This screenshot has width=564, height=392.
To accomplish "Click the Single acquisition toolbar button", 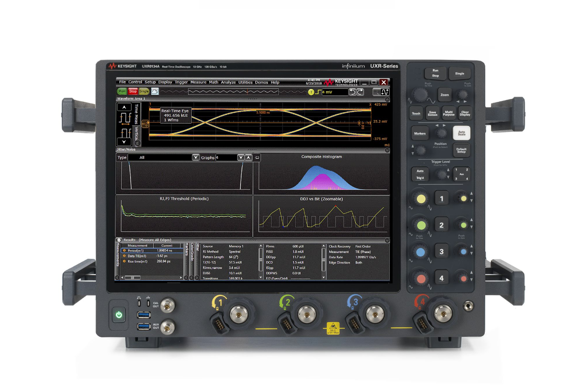I will (x=144, y=91).
